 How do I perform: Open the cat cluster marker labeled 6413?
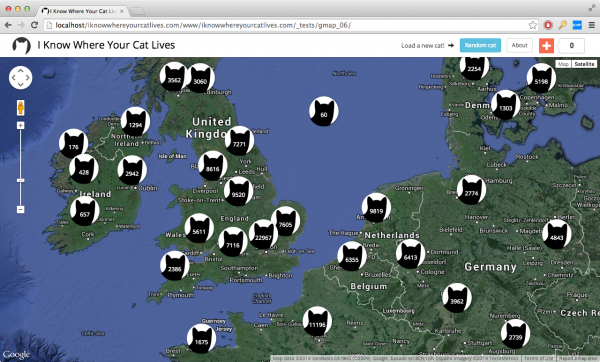click(x=410, y=254)
